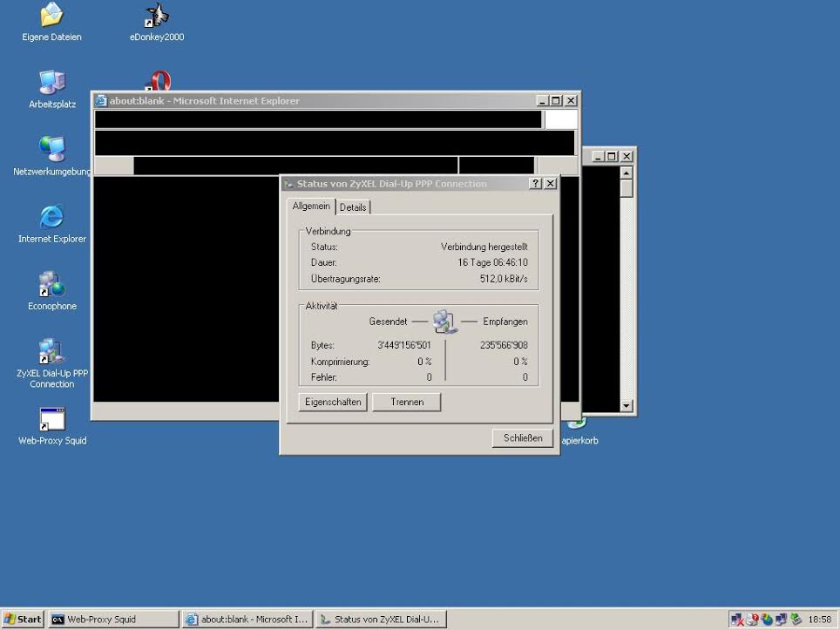Image resolution: width=840 pixels, height=630 pixels.
Task: Switch to about:blank Internet Explorer taskbar item
Action: pyautogui.click(x=247, y=620)
